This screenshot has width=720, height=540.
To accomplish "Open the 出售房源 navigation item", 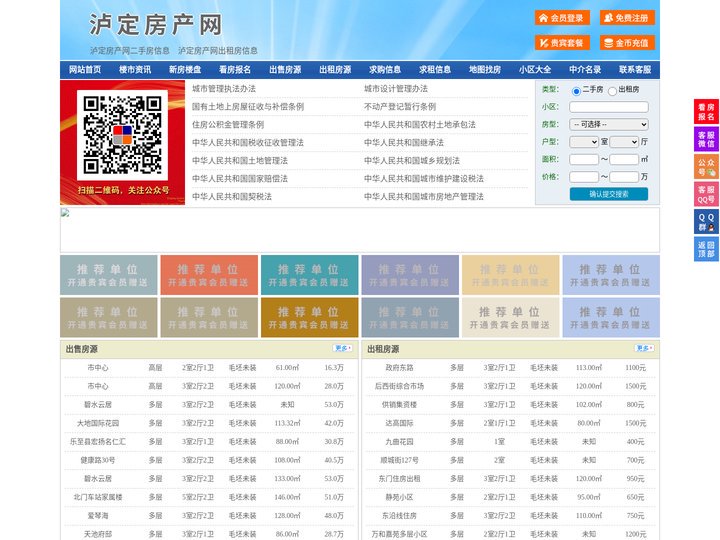I will tap(285, 70).
